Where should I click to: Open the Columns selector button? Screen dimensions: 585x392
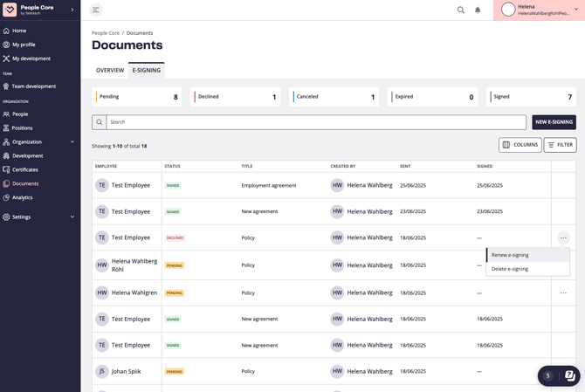(520, 145)
